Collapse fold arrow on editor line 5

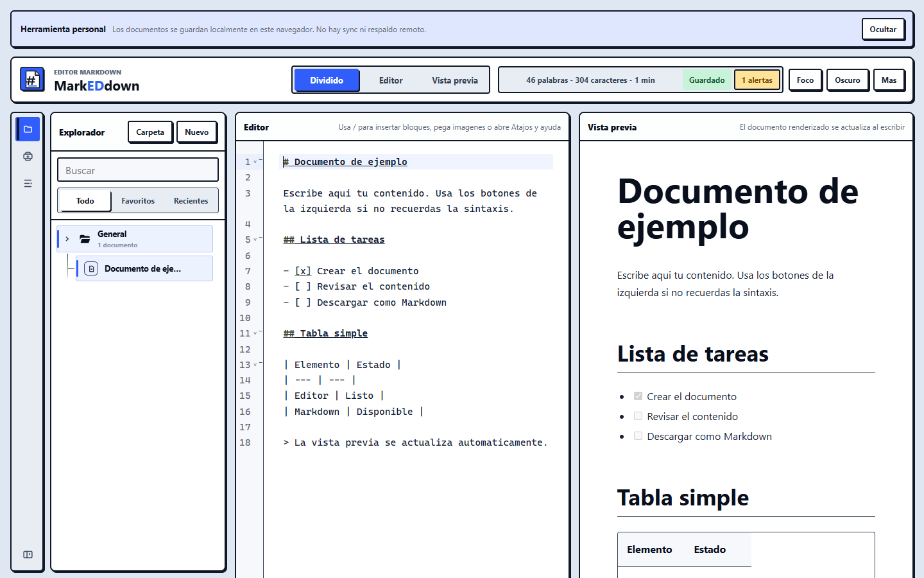pyautogui.click(x=255, y=240)
